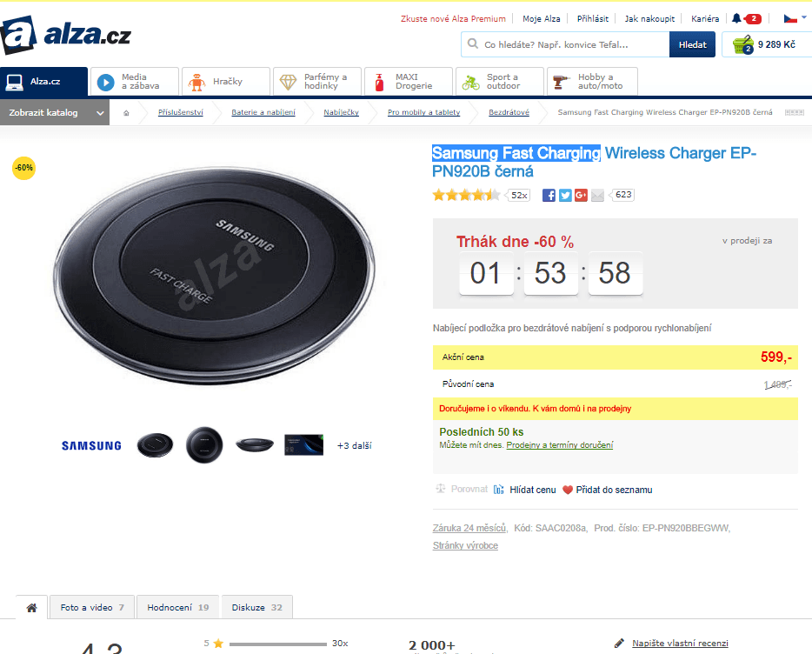
Task: Click the Hlídat cenu chart icon
Action: point(499,490)
